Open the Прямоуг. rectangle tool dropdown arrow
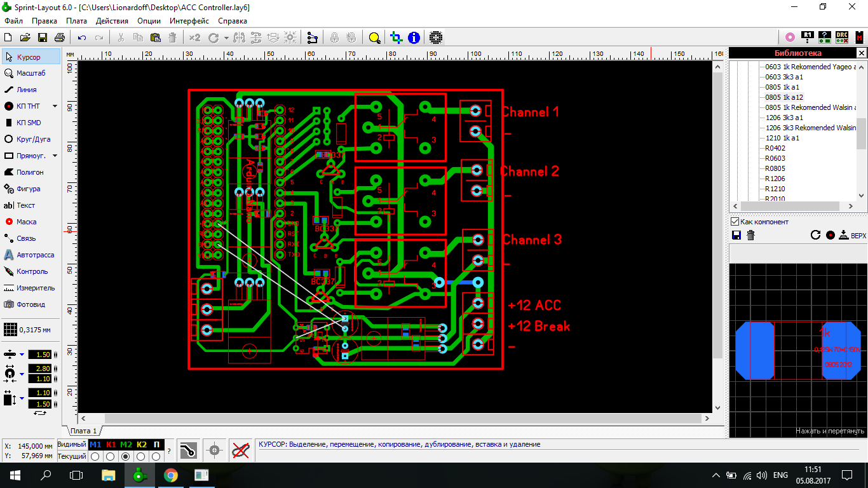The image size is (868, 488). 55,156
